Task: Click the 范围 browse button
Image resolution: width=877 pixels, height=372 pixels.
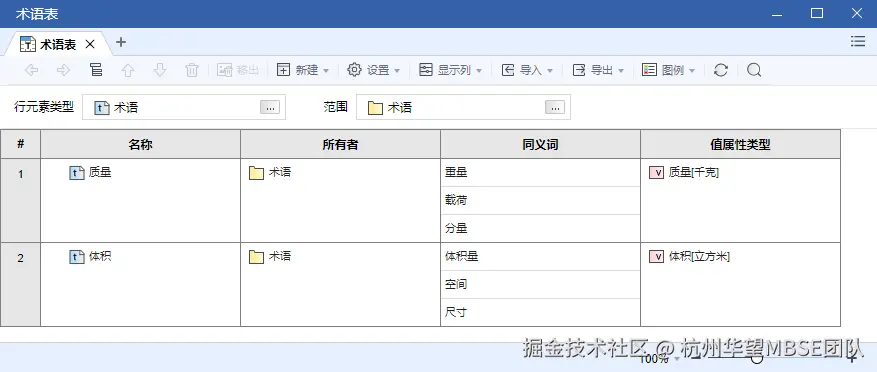Action: coord(555,107)
